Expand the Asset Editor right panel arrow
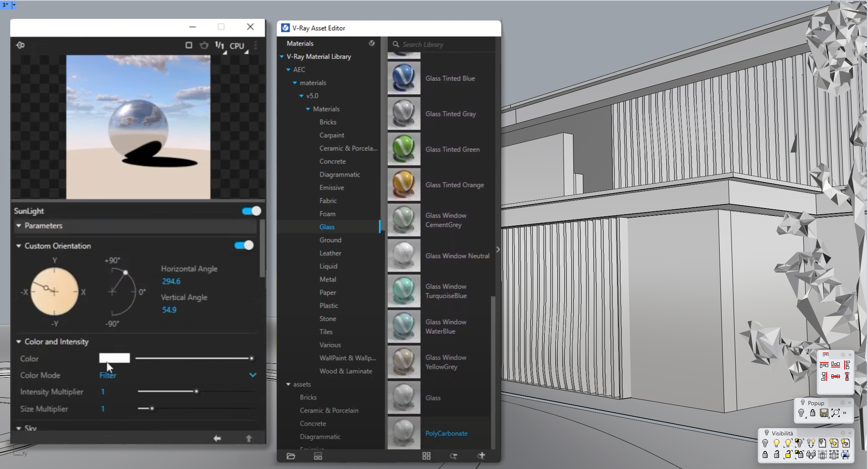868x469 pixels. pyautogui.click(x=498, y=249)
